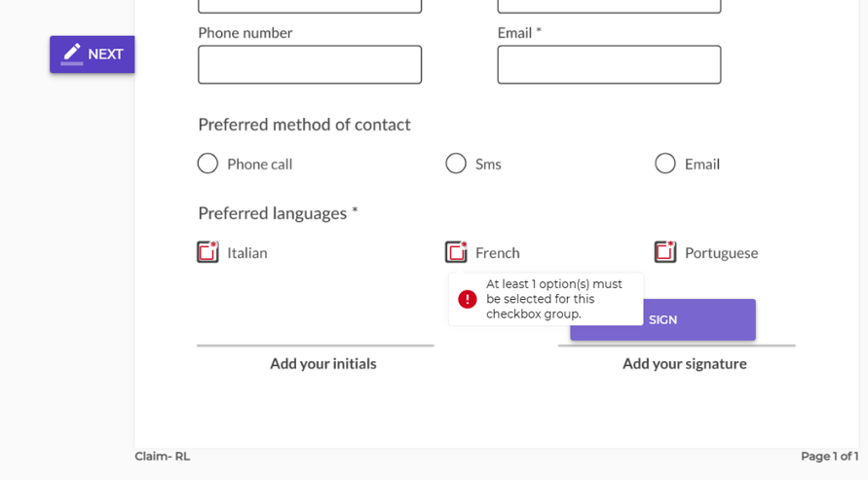The image size is (868, 480).
Task: Click the partially visible top-left input field
Action: tap(310, 6)
